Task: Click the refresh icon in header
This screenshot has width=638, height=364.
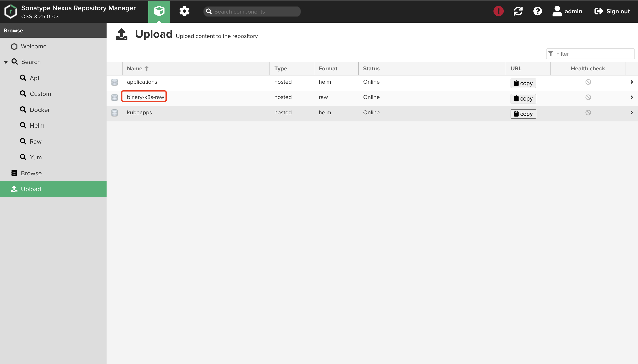Action: coord(518,11)
